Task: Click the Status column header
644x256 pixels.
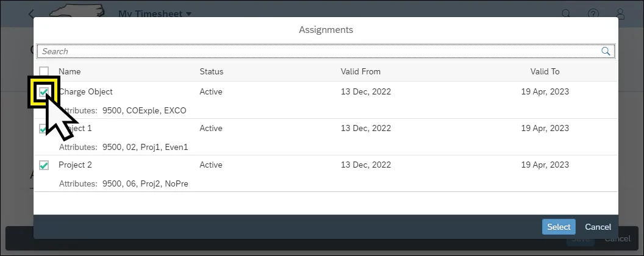Action: [212, 71]
